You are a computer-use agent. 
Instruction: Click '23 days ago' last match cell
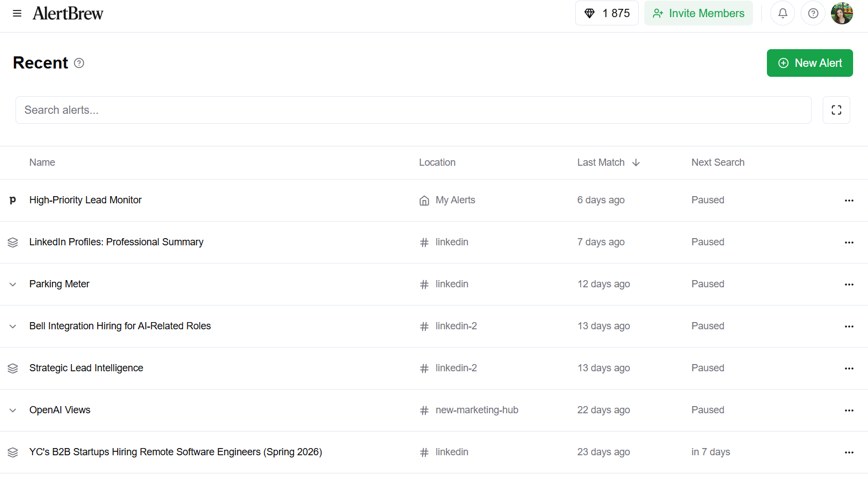click(x=604, y=452)
